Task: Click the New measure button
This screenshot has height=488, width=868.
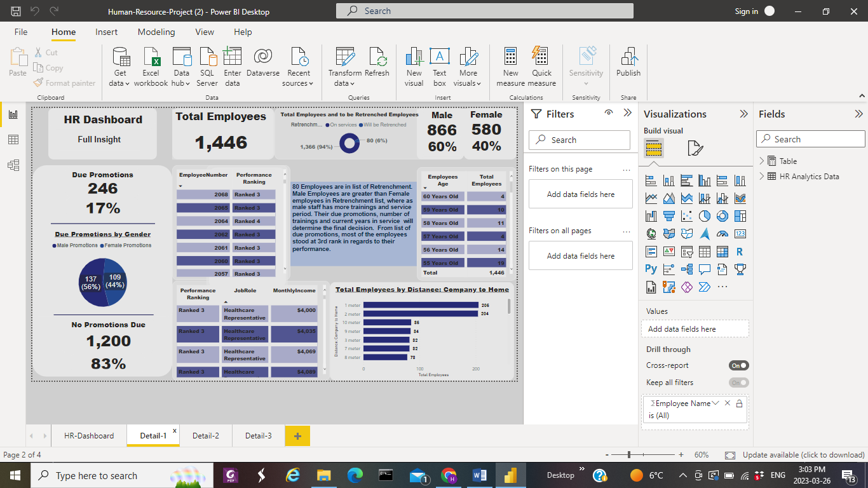Action: coord(510,66)
